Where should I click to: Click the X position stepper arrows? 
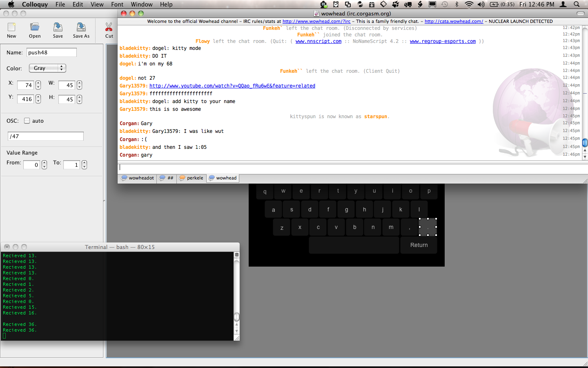(38, 85)
